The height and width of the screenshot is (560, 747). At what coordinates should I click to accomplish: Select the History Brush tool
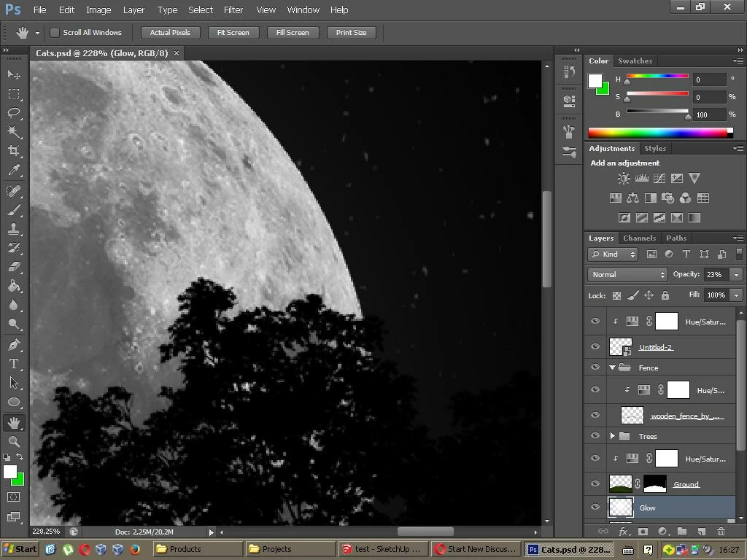click(x=14, y=248)
